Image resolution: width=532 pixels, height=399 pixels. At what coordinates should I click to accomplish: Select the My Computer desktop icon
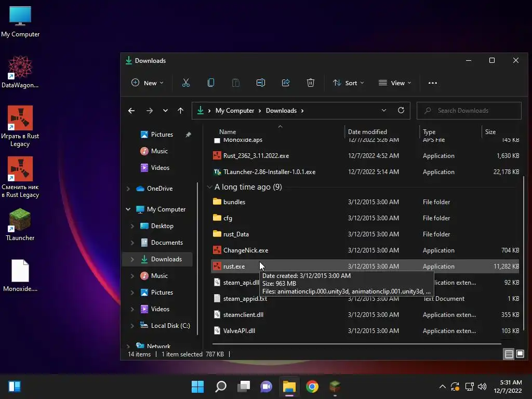[20, 21]
